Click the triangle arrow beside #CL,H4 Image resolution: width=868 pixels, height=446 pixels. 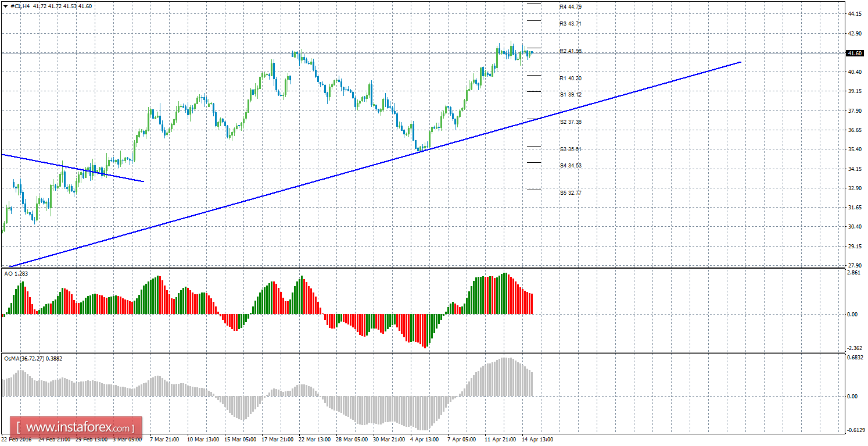tap(5, 6)
